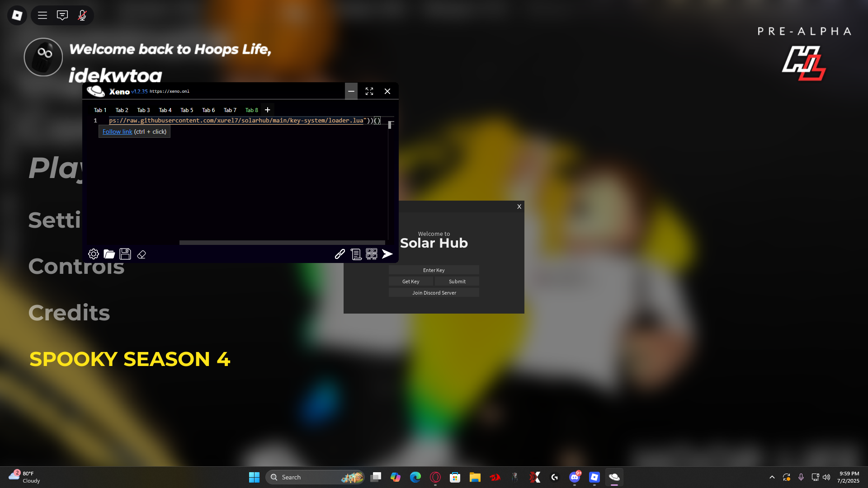Image resolution: width=868 pixels, height=488 pixels.
Task: Open Opera browser from the taskbar
Action: click(x=435, y=477)
